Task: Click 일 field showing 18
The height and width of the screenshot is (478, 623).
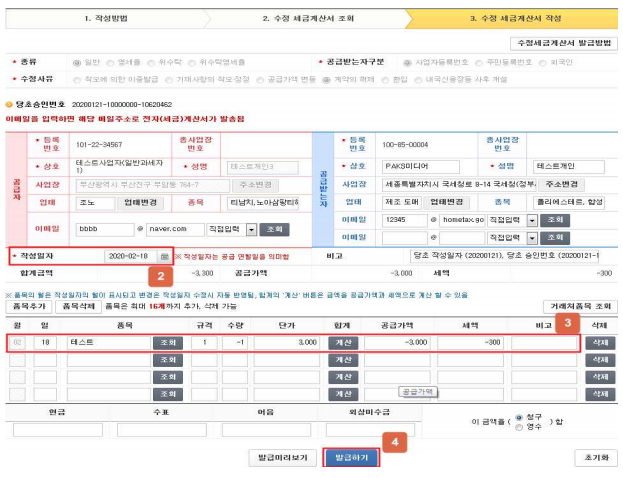Action: [45, 343]
